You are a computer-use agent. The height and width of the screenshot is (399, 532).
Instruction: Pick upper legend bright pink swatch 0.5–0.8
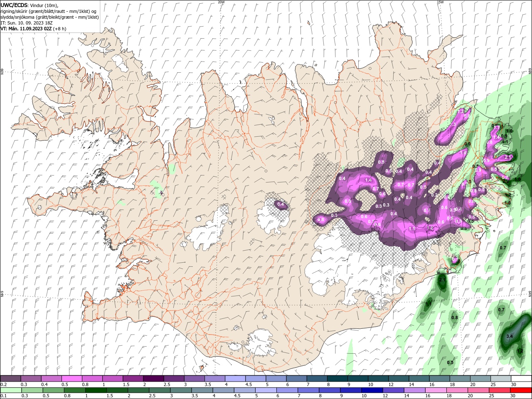[72, 379]
